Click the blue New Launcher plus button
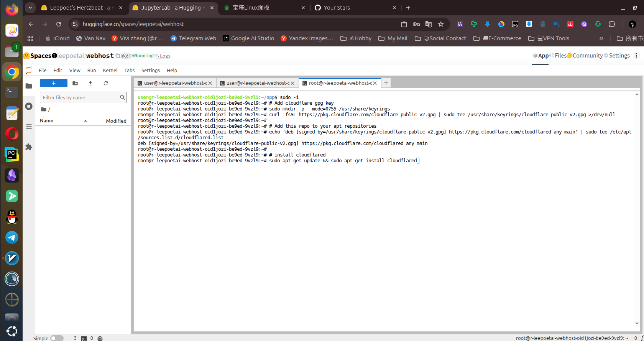The image size is (644, 341). pos(54,83)
